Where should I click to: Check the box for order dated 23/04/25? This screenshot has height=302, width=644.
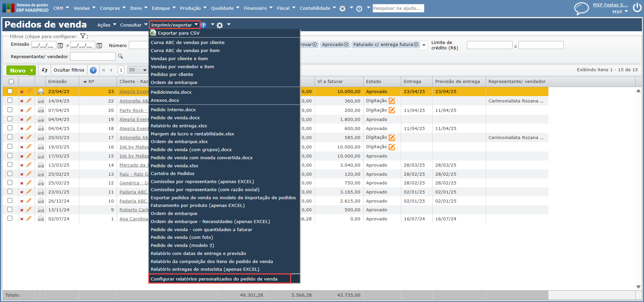point(10,91)
